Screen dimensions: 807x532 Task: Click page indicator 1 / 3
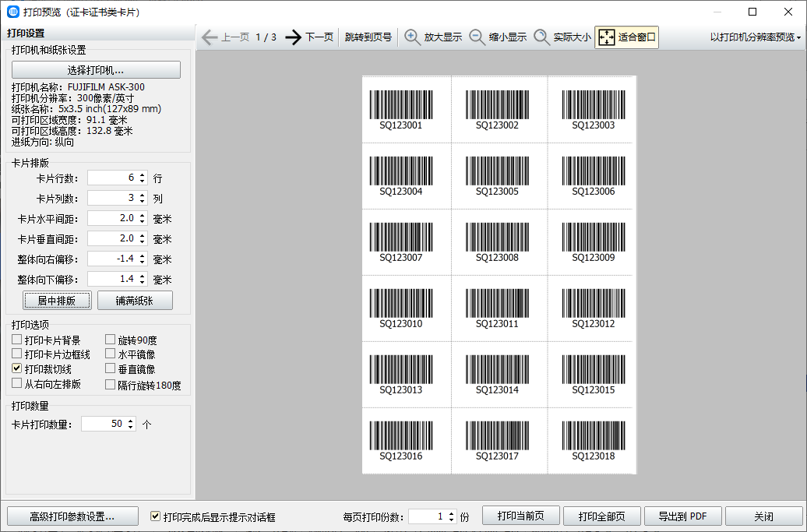pos(266,37)
